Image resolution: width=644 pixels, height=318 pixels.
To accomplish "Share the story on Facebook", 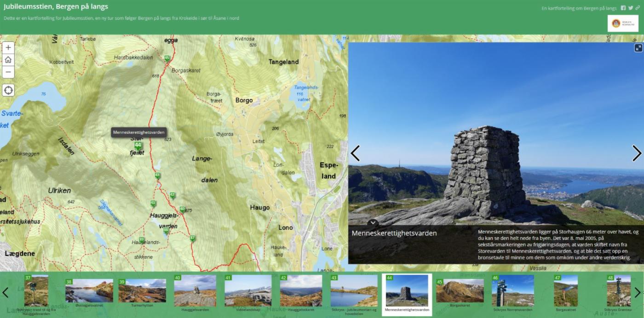I will [x=623, y=8].
